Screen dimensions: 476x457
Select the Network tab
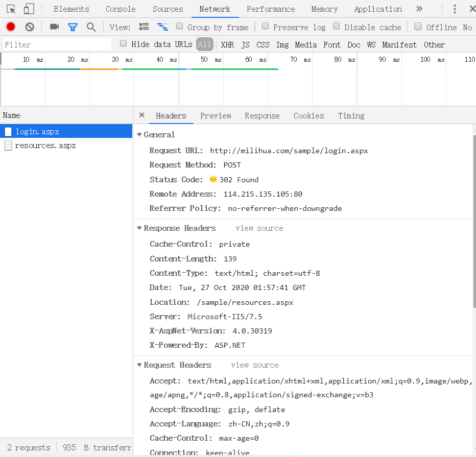click(x=215, y=9)
